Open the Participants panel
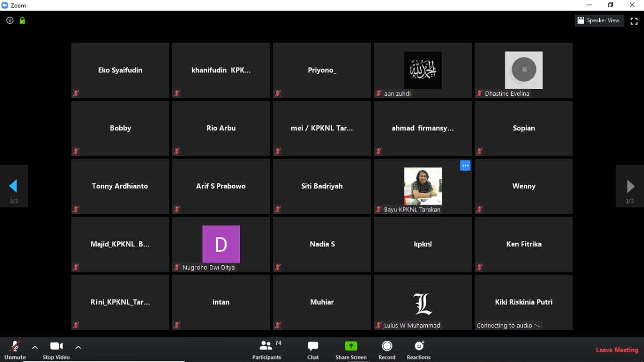Screen dimensions: 644x362 pos(267,349)
